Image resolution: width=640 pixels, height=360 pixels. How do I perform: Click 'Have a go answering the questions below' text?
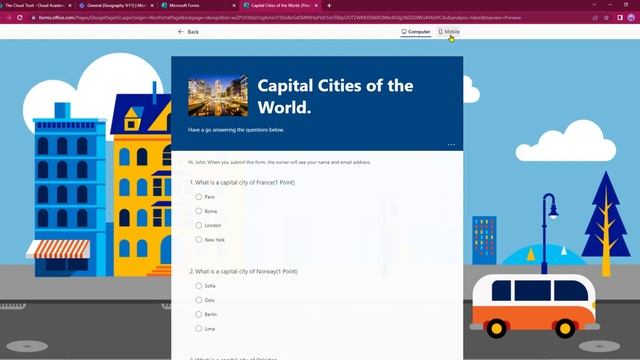point(236,130)
